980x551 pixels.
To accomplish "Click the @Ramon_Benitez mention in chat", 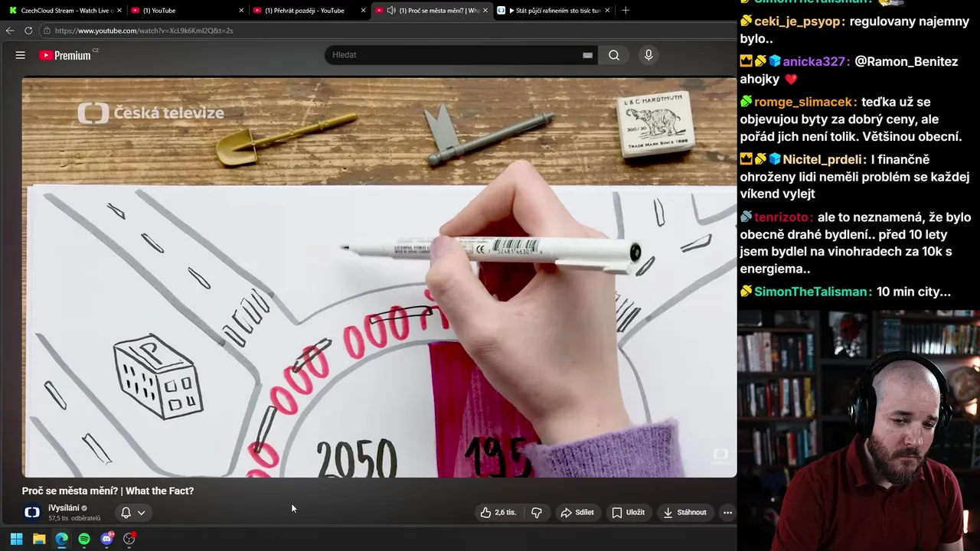I will click(x=906, y=62).
